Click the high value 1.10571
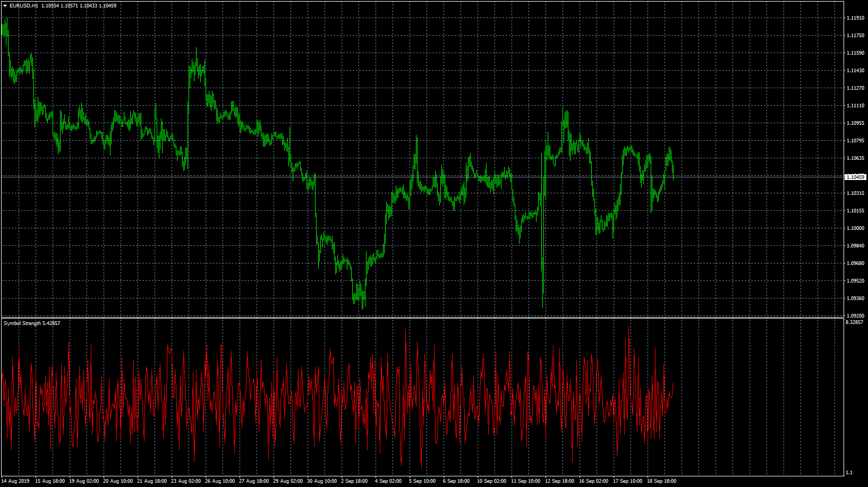 click(x=69, y=6)
